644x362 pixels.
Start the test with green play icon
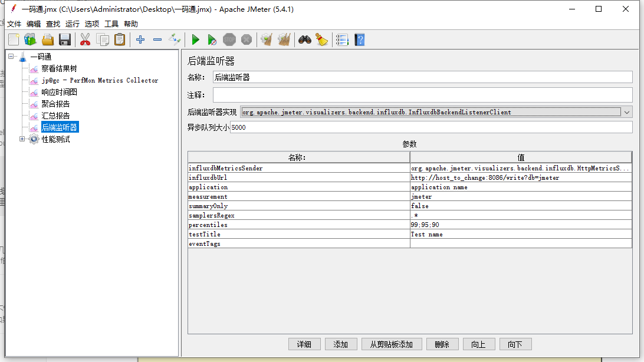point(196,40)
